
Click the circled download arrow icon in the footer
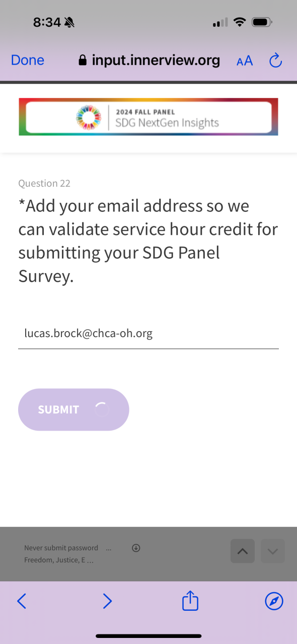(136, 548)
